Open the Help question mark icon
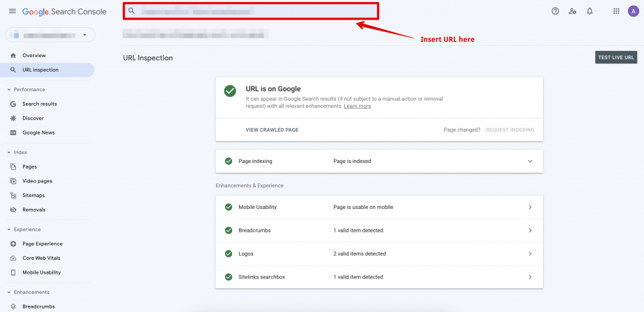Viewport: 644px width, 312px height. click(x=555, y=11)
